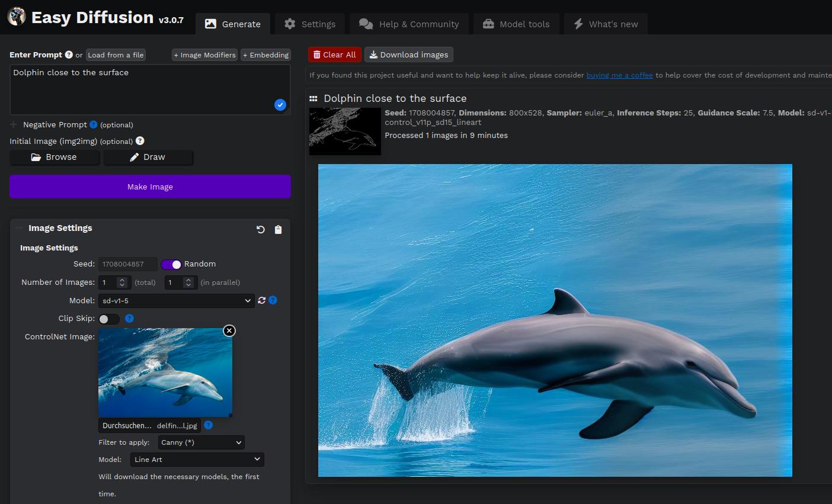Enable the Clip Skip toggle
832x504 pixels.
[109, 319]
